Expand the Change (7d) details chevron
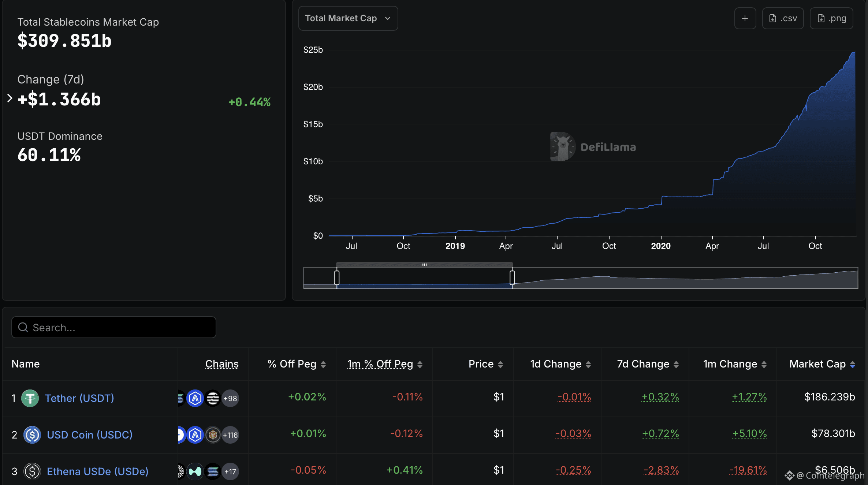The width and height of the screenshot is (868, 485). tap(9, 98)
